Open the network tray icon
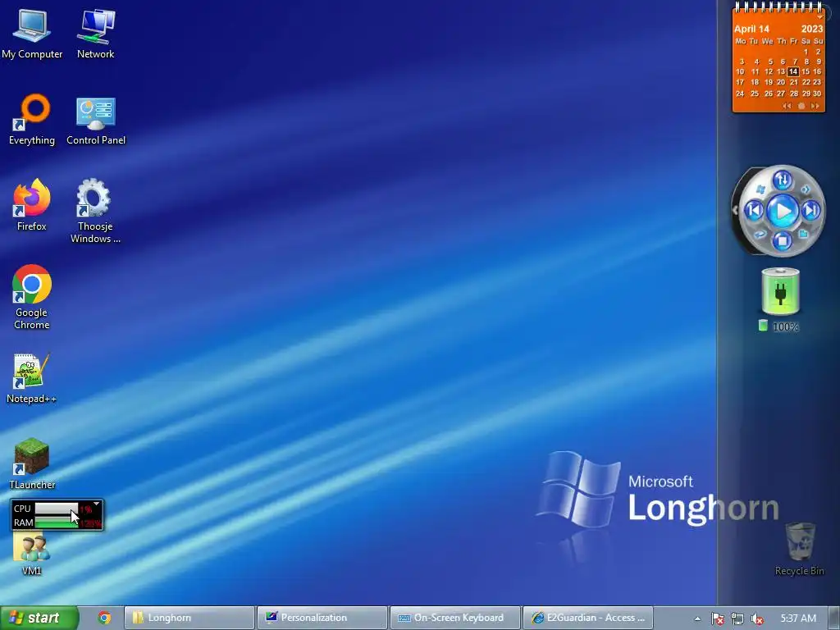This screenshot has width=840, height=630. pyautogui.click(x=737, y=619)
